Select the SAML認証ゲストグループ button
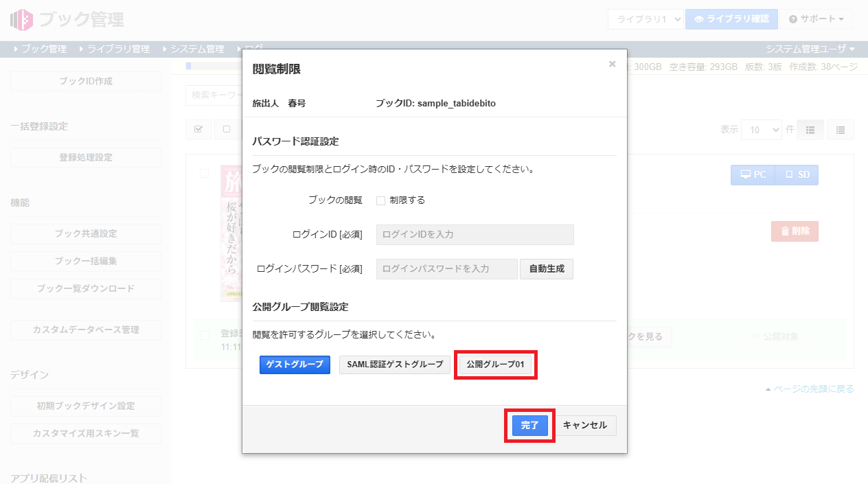The image size is (868, 484). pyautogui.click(x=395, y=365)
